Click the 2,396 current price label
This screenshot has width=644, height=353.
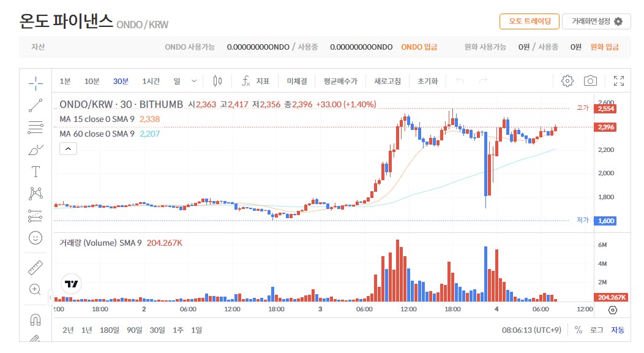606,127
